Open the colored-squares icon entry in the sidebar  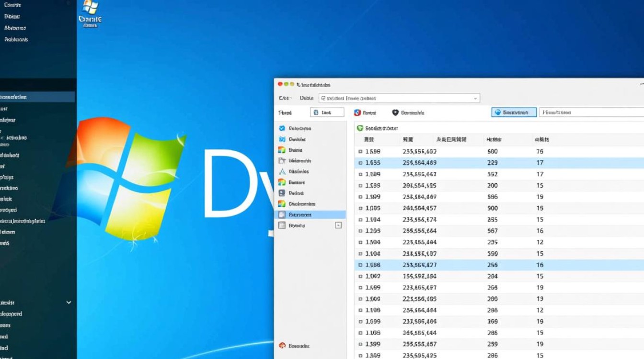pos(282,204)
